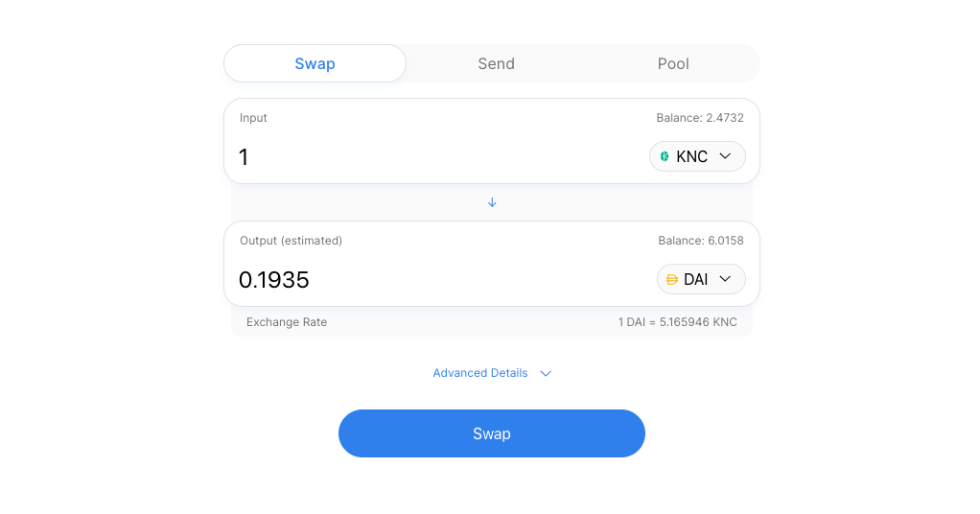Open the Advanced Details link text

tap(479, 373)
